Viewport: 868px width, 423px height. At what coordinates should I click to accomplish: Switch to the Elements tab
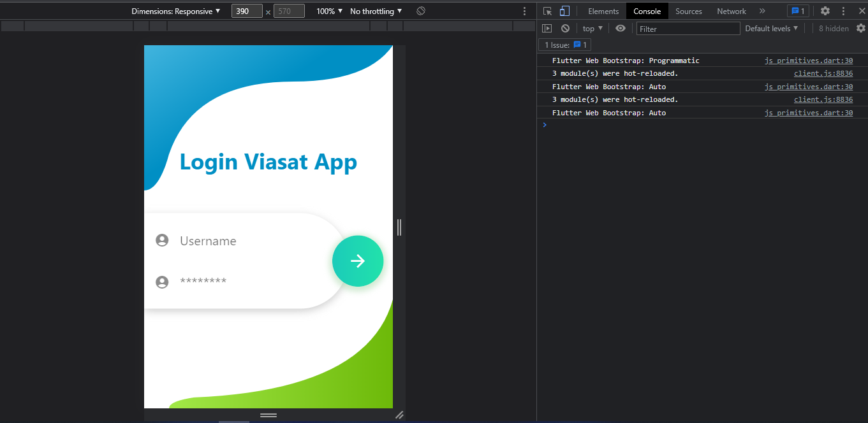click(x=603, y=11)
